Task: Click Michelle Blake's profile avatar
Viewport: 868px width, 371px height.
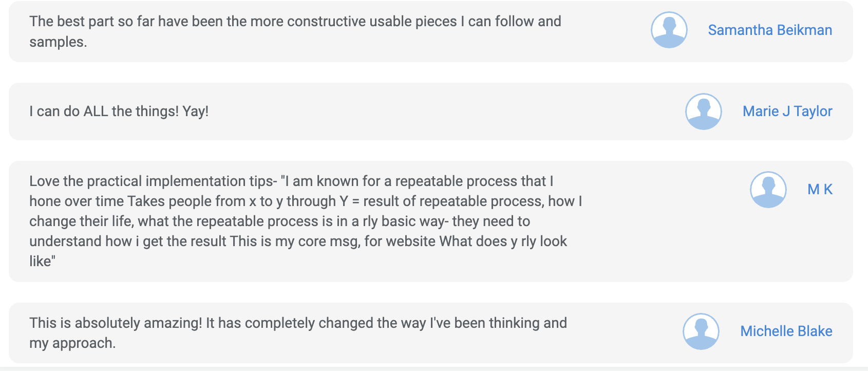Action: point(701,331)
